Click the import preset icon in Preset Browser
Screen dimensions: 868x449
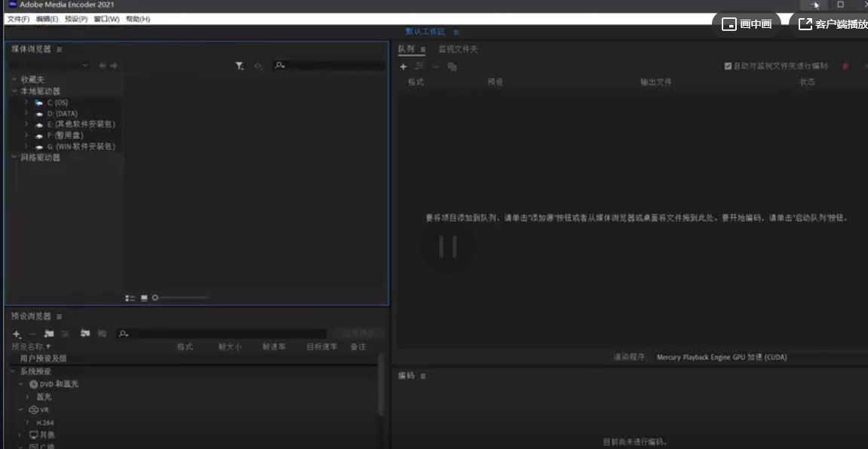pyautogui.click(x=84, y=333)
